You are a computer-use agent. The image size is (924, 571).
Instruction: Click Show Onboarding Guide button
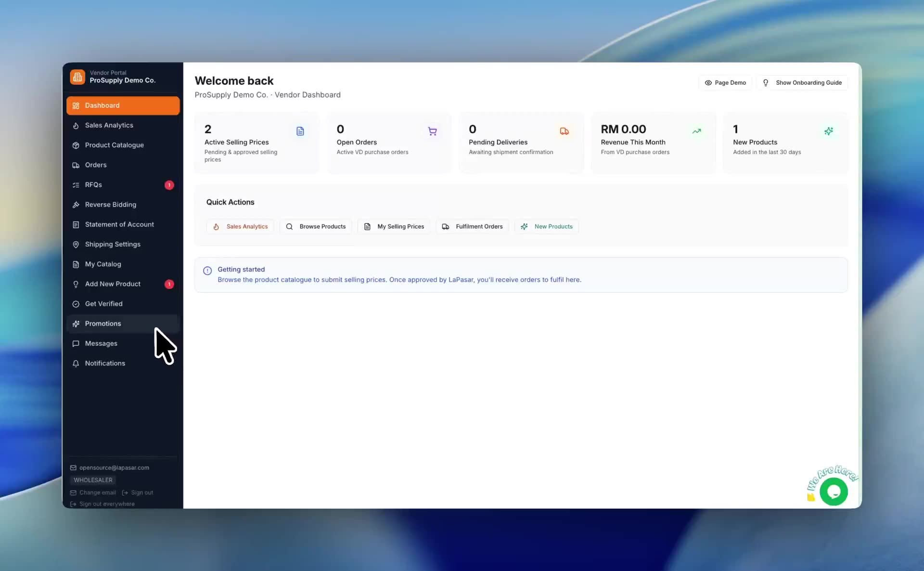pos(802,83)
